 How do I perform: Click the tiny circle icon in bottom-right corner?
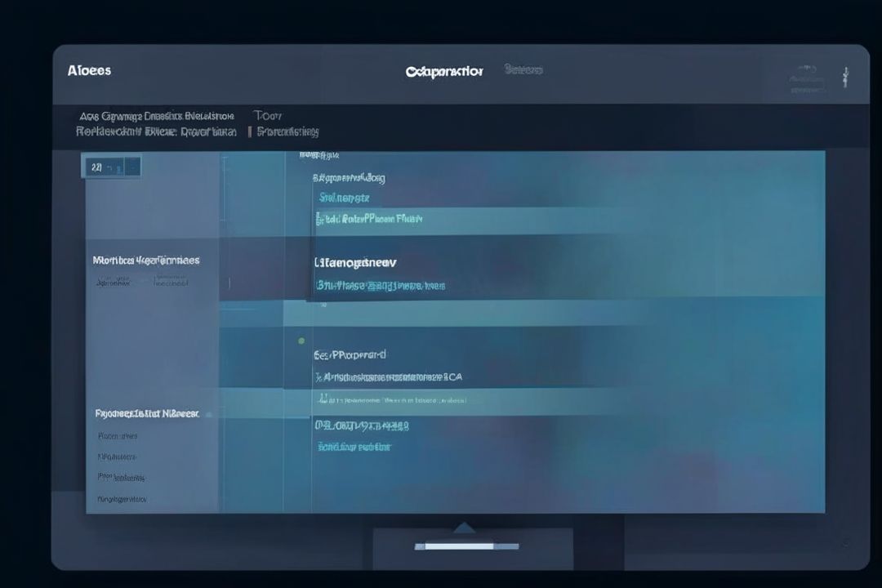(844, 543)
